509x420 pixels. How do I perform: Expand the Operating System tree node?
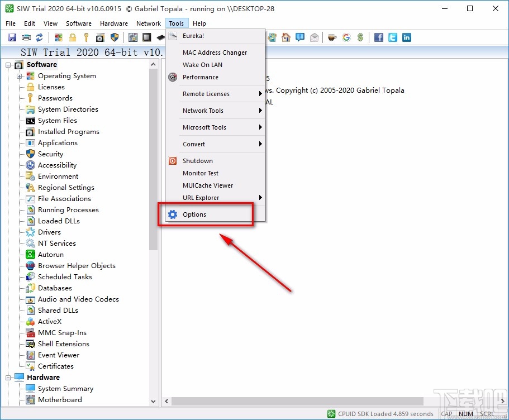20,76
